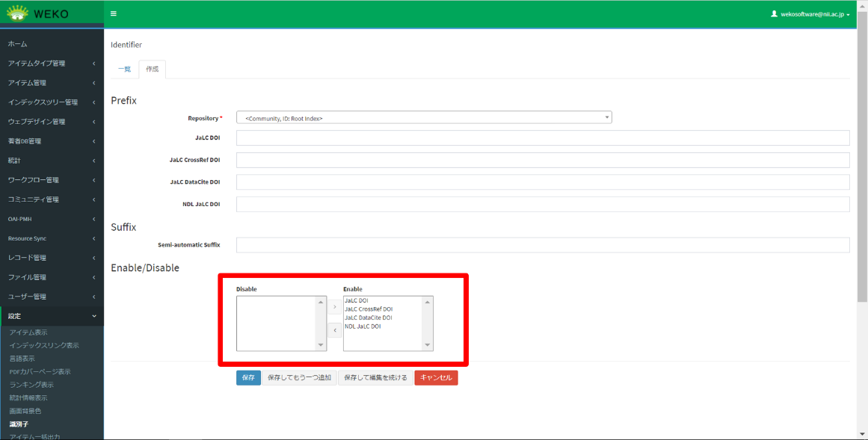
Task: Switch to the 一覧 tab
Action: click(x=124, y=69)
